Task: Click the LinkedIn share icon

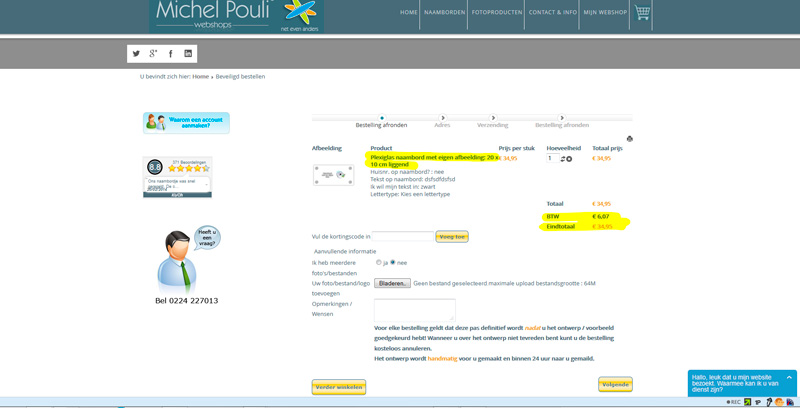Action: (x=188, y=54)
